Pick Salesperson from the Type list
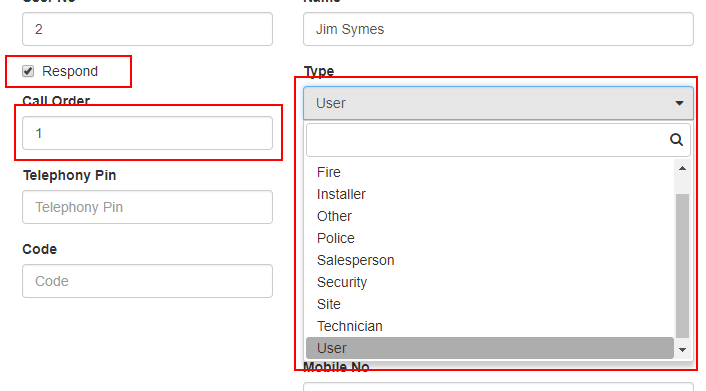Image resolution: width=706 pixels, height=391 pixels. (490, 260)
